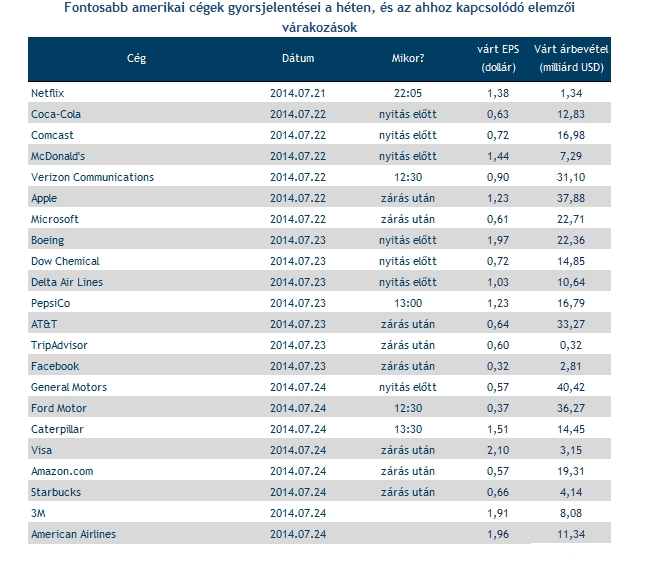Click Apple's revenue value 37,88
This screenshot has height=567, width=645.
[x=571, y=198]
